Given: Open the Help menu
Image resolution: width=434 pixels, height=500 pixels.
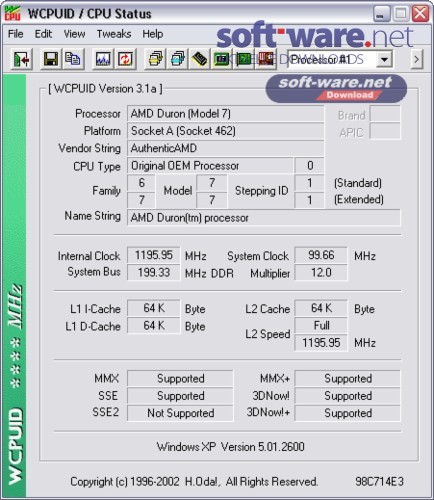Looking at the screenshot, I should (x=153, y=34).
